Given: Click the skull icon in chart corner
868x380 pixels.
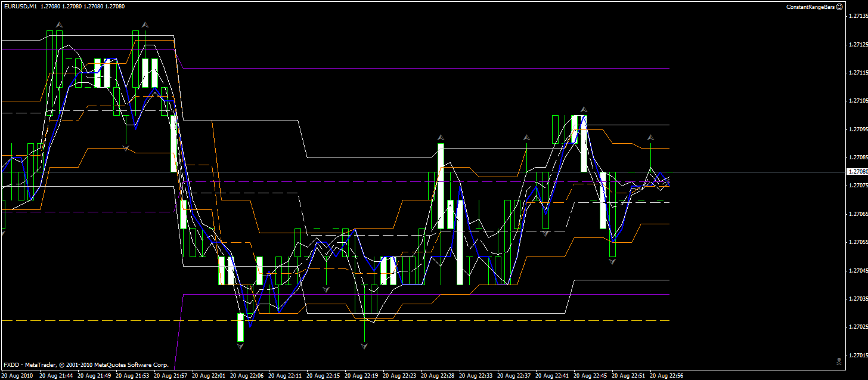Looking at the screenshot, I should click(x=839, y=361).
